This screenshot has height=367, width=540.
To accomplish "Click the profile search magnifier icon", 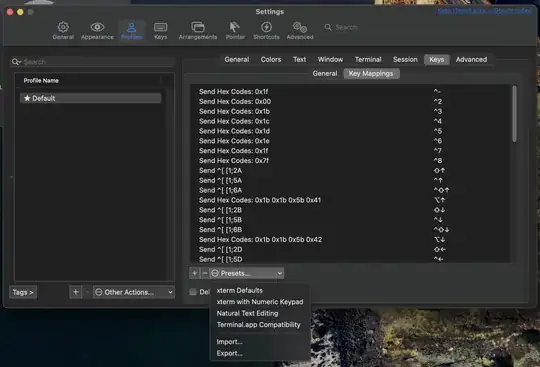I will (16, 62).
